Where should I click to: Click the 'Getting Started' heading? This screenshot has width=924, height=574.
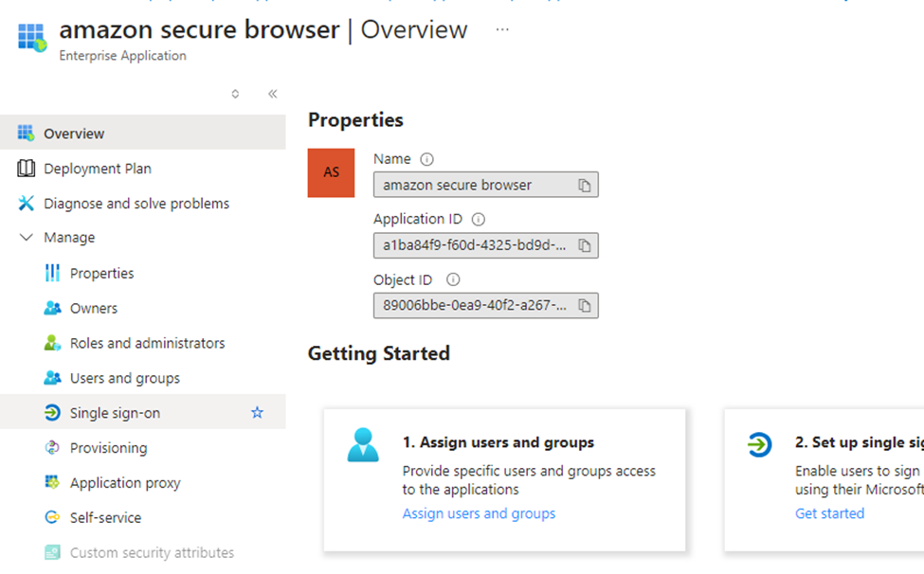(x=379, y=353)
